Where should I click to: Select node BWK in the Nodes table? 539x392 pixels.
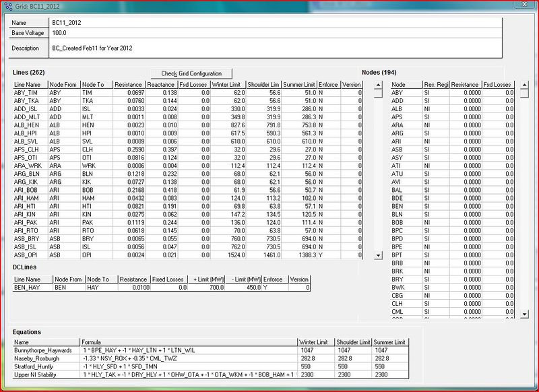406,287
